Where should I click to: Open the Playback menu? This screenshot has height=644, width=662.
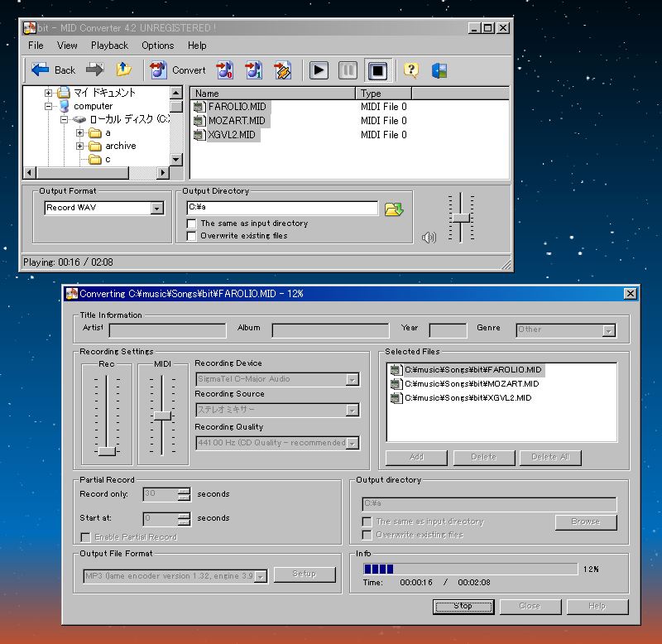109,46
